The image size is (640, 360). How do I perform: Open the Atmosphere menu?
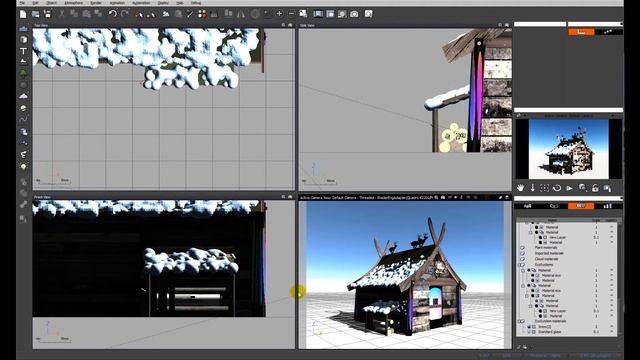73,3
